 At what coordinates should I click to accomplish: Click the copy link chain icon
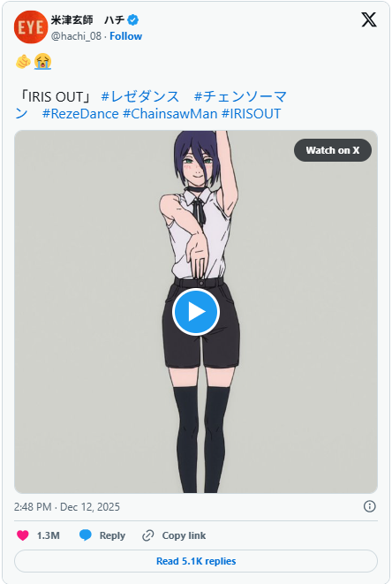148,535
